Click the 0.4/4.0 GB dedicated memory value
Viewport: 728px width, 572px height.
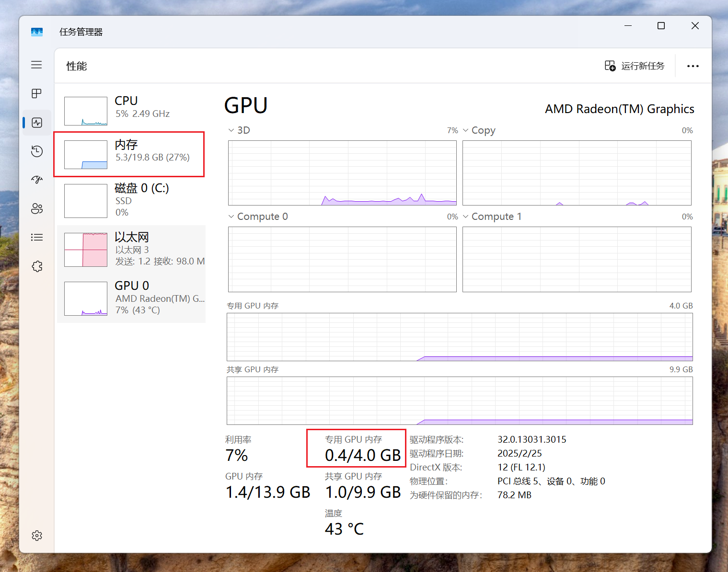(363, 455)
